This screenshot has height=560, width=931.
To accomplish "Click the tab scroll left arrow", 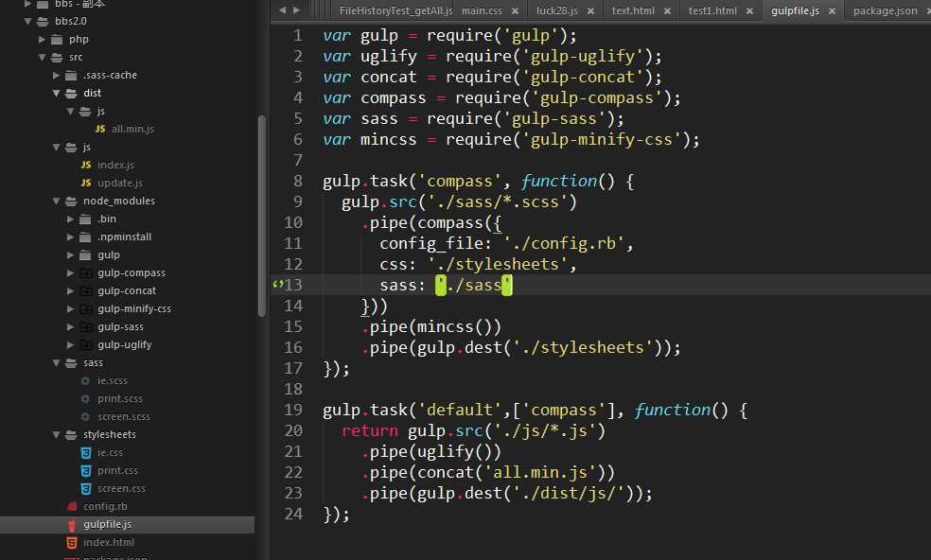I will coord(283,10).
